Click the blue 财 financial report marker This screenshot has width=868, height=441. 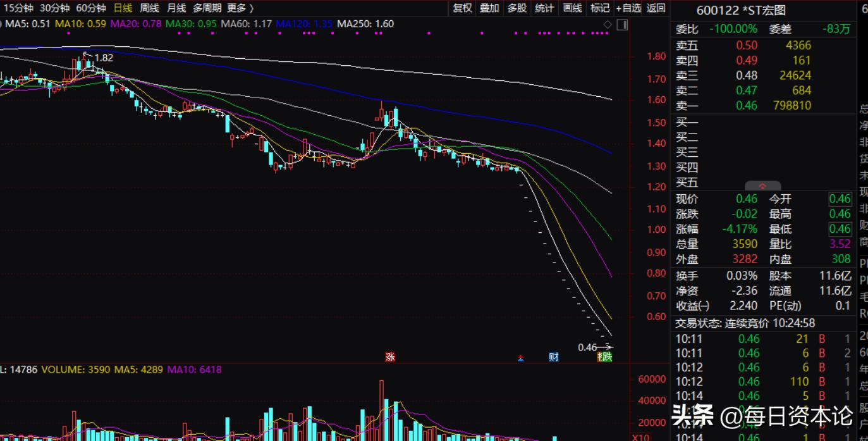(x=554, y=357)
